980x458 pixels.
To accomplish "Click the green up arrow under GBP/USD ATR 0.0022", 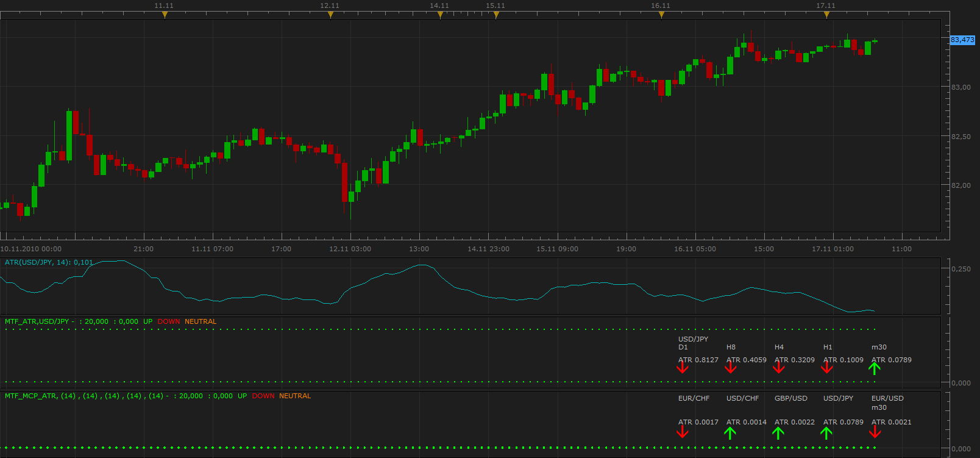I will click(778, 433).
